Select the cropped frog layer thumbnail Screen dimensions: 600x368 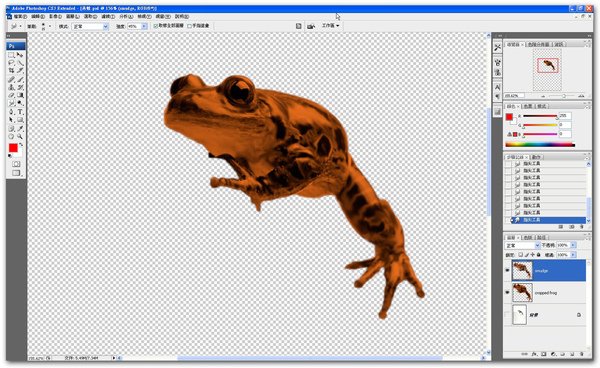pyautogui.click(x=522, y=292)
